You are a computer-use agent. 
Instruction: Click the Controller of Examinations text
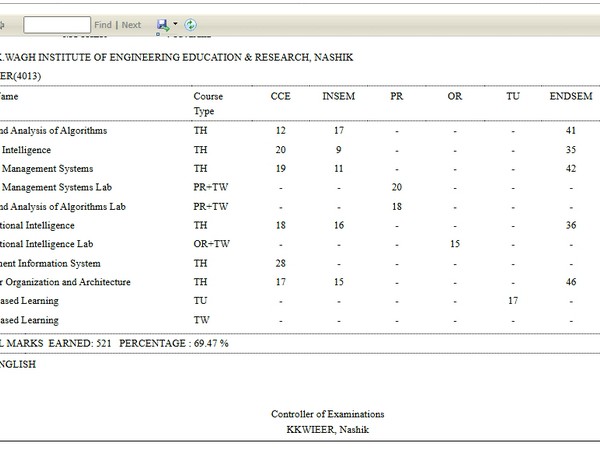[327, 414]
